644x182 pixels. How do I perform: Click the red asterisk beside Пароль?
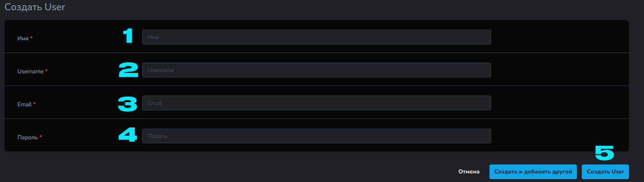click(x=41, y=137)
